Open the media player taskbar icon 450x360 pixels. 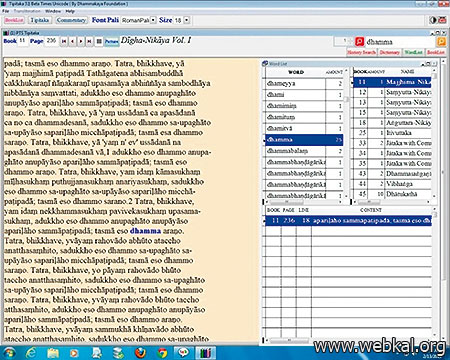pos(74,353)
